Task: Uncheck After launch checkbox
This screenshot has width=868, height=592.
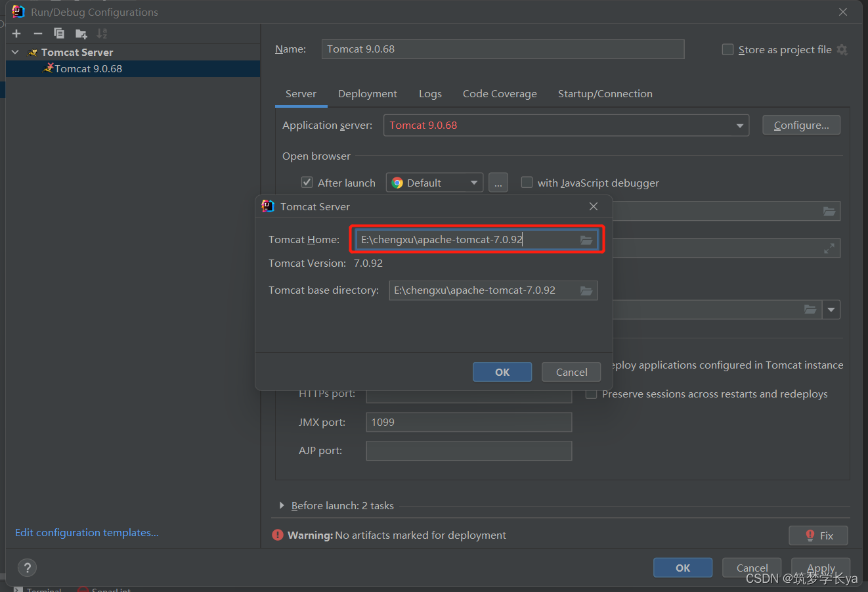Action: (307, 183)
